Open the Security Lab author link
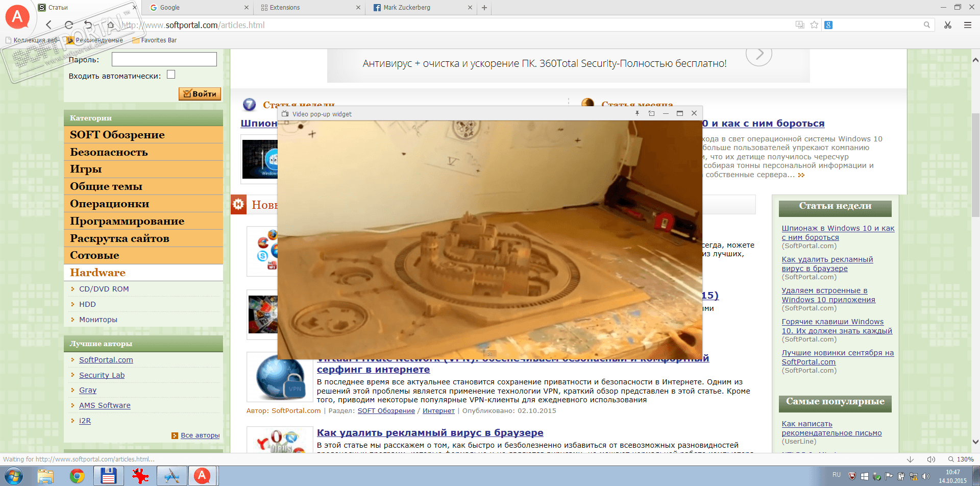This screenshot has width=980, height=486. 102,375
